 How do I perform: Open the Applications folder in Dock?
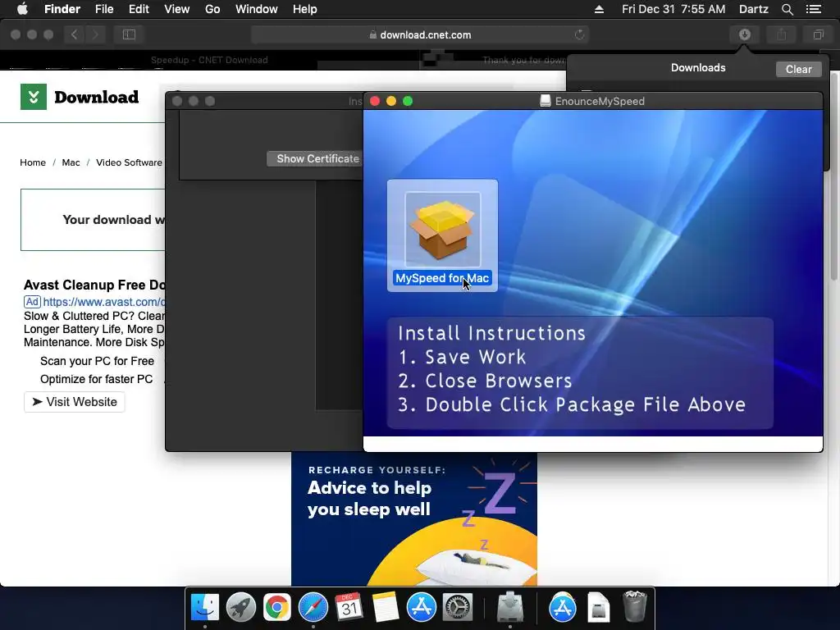tap(563, 608)
